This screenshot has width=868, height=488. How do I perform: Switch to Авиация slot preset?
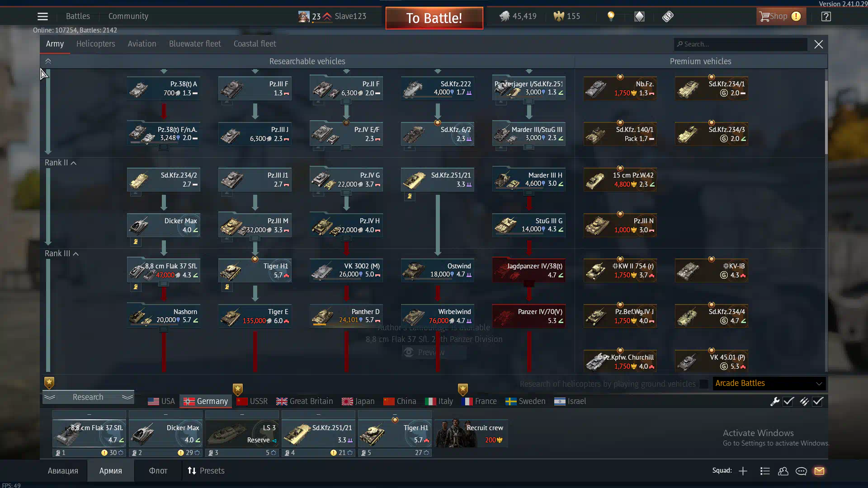coord(63,471)
